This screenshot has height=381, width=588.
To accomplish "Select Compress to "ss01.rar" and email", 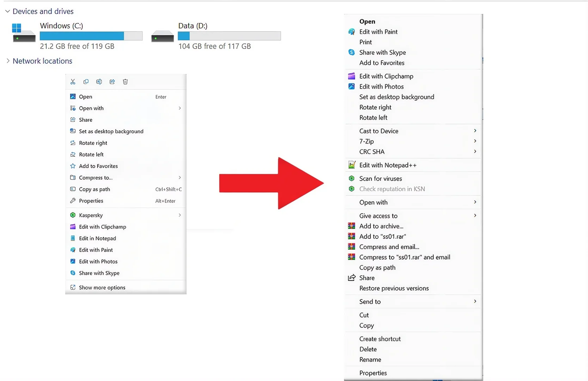I will click(413, 257).
